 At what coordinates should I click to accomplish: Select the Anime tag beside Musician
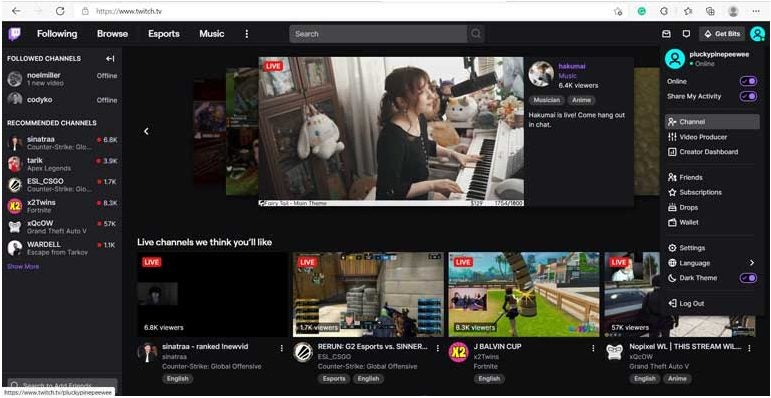[x=581, y=100]
